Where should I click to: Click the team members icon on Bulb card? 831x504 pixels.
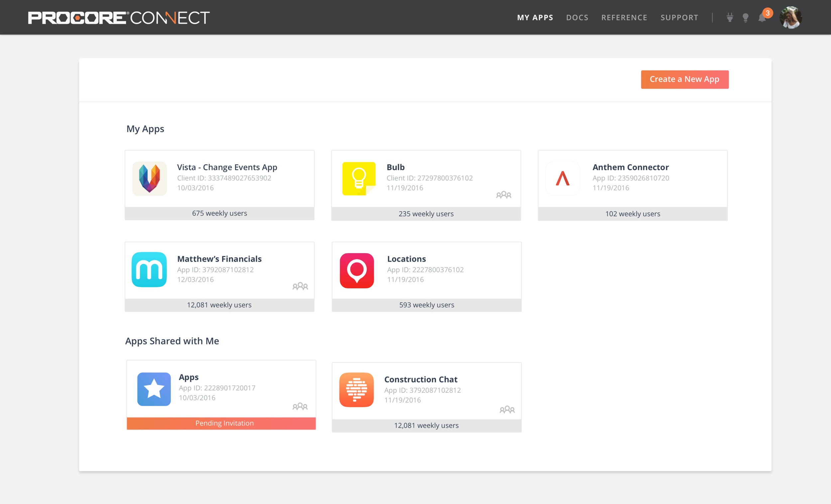click(x=504, y=195)
